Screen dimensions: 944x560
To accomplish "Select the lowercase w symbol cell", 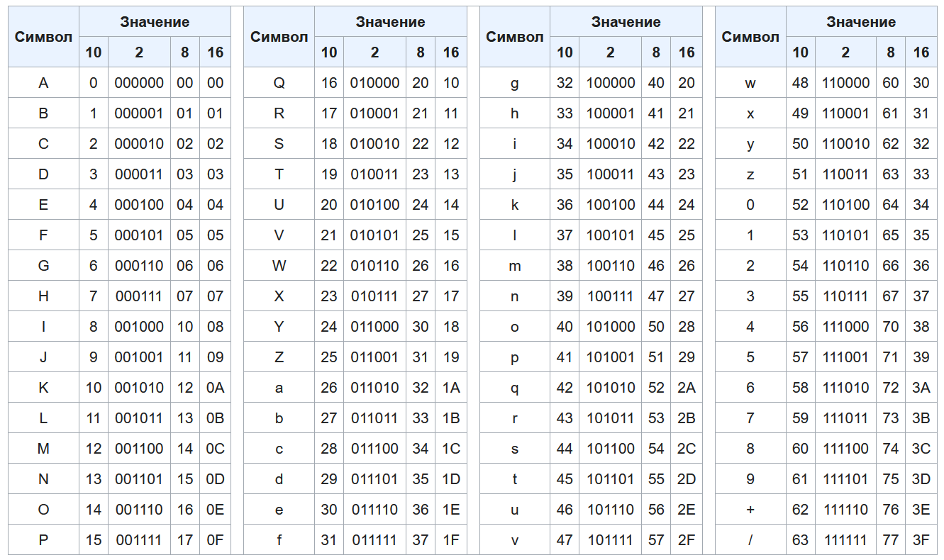I will coord(750,83).
